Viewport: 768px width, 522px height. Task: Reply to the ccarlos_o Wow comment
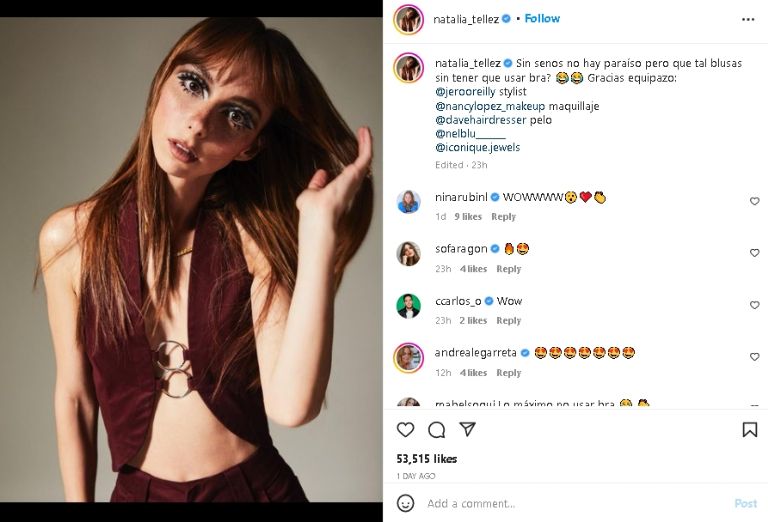(509, 321)
